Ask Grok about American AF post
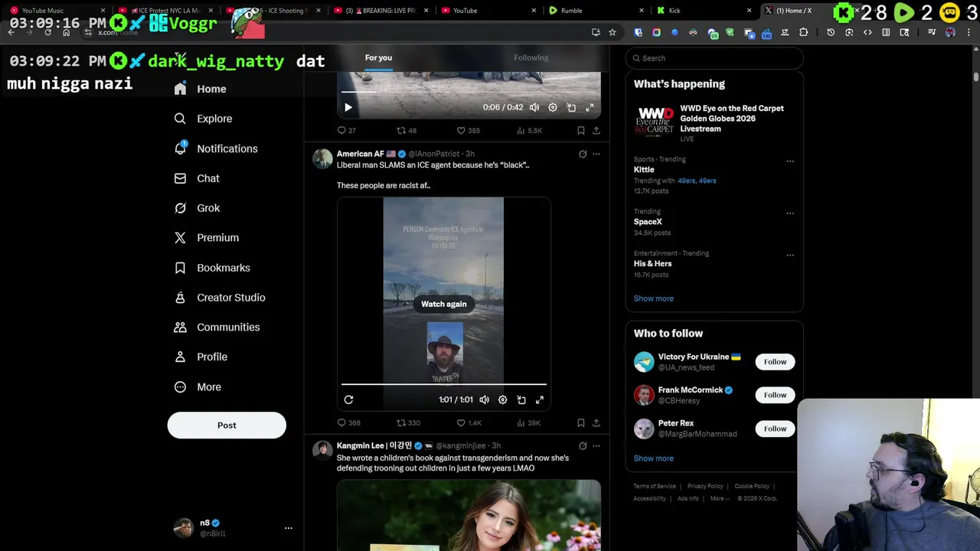980x551 pixels. point(583,154)
